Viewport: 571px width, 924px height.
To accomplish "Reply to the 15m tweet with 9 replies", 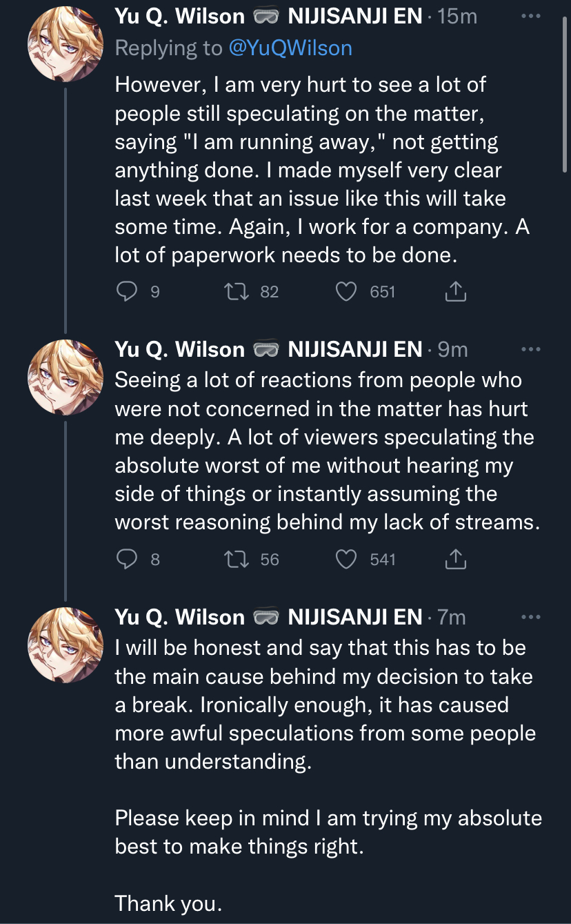I will 127,292.
